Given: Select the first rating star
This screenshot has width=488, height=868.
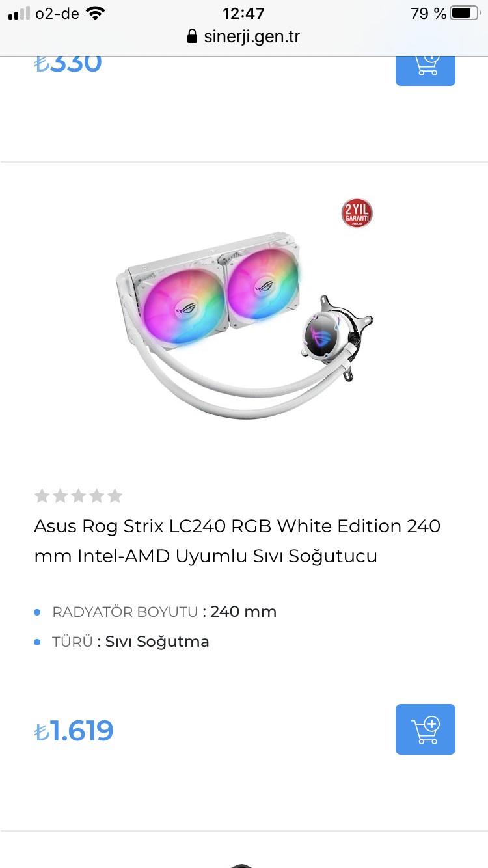Looking at the screenshot, I should (42, 496).
